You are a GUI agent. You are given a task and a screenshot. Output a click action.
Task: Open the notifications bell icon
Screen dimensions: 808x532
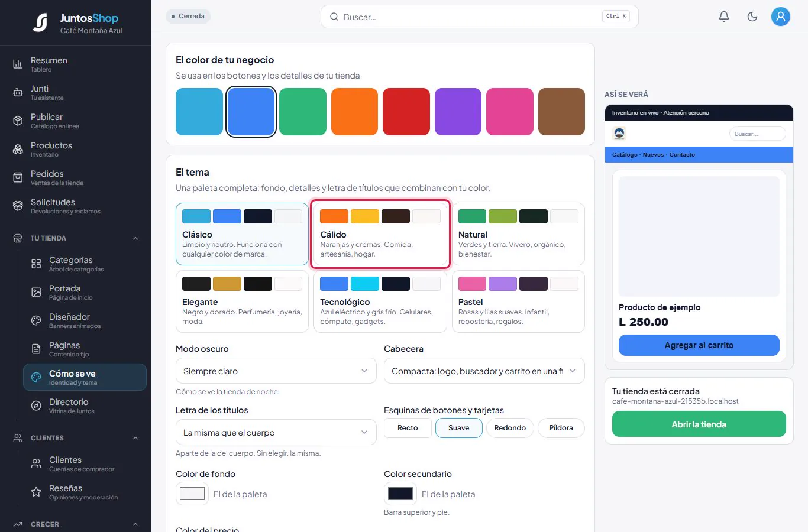pyautogui.click(x=724, y=17)
